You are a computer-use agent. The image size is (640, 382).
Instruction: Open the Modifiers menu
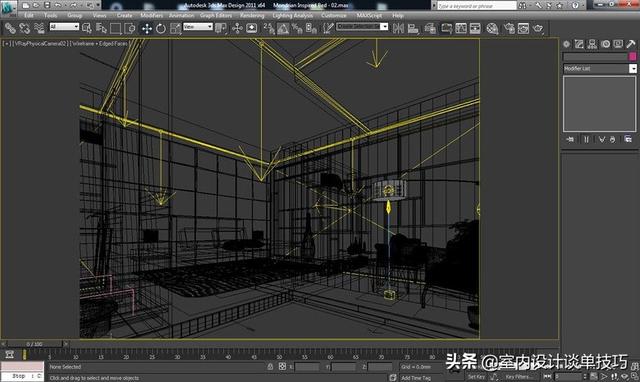coord(151,16)
